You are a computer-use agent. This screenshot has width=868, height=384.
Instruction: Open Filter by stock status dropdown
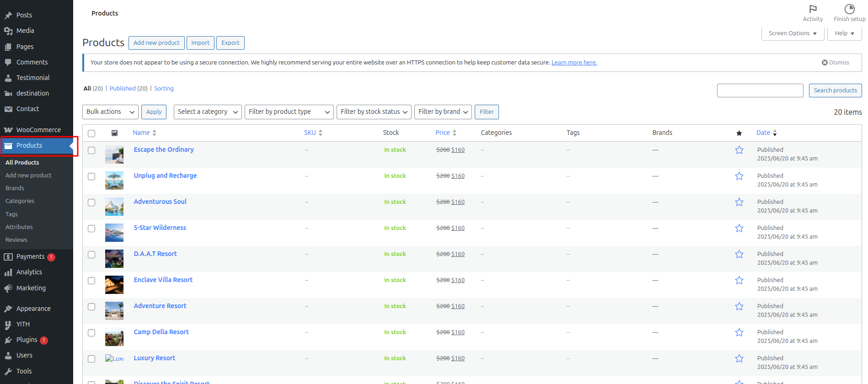374,112
